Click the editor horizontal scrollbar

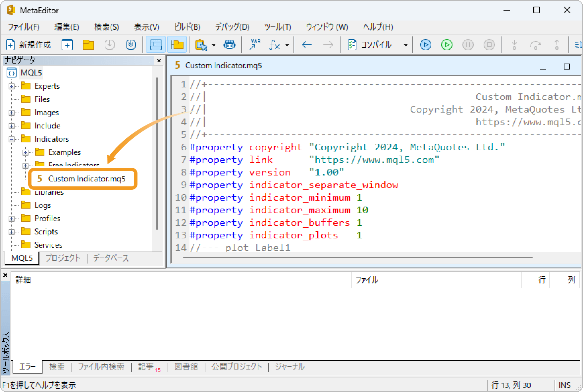[x=358, y=257]
